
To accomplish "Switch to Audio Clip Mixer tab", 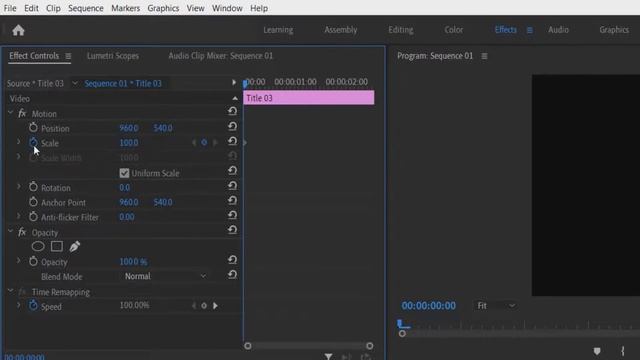I will (220, 56).
